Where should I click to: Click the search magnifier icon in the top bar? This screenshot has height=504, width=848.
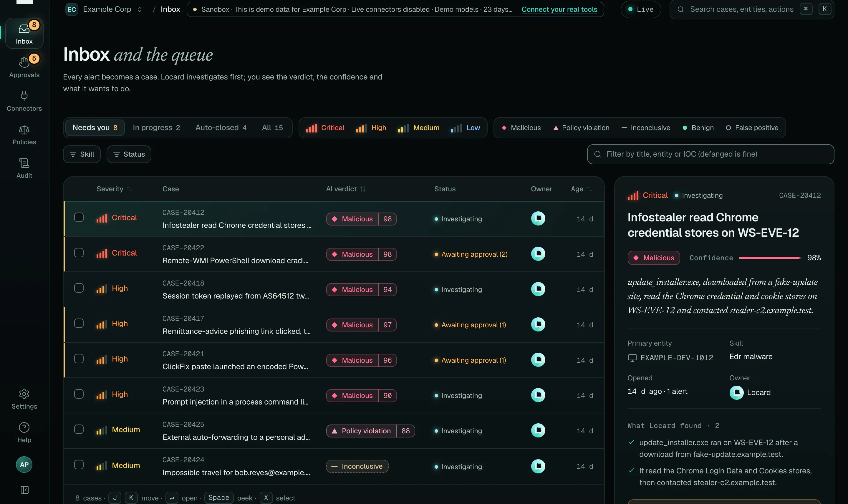click(680, 9)
